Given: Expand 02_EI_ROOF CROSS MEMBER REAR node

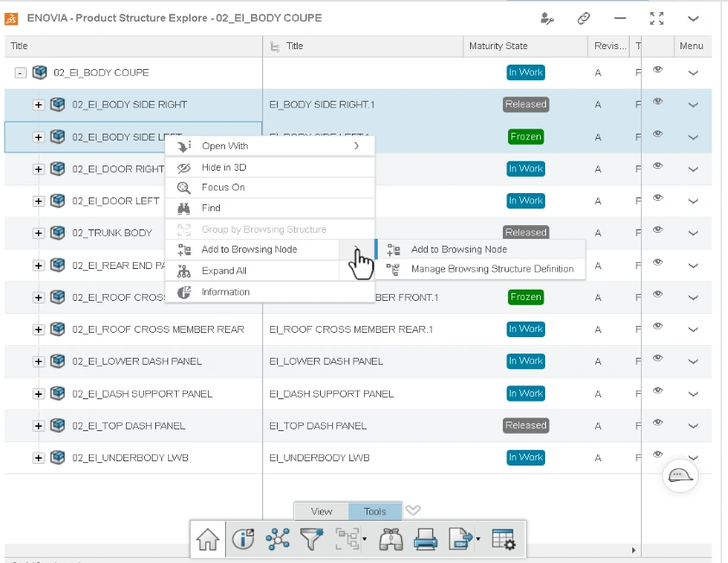Looking at the screenshot, I should tap(39, 329).
